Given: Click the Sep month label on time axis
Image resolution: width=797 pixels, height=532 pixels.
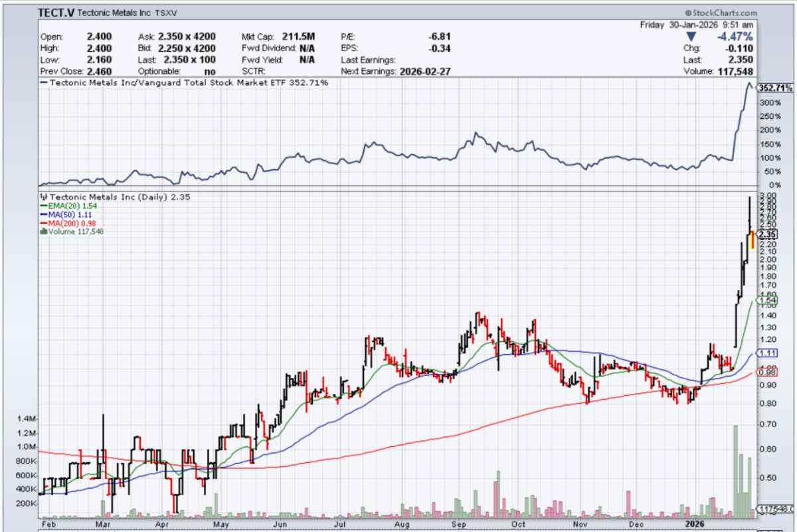Looking at the screenshot, I should click(x=458, y=524).
